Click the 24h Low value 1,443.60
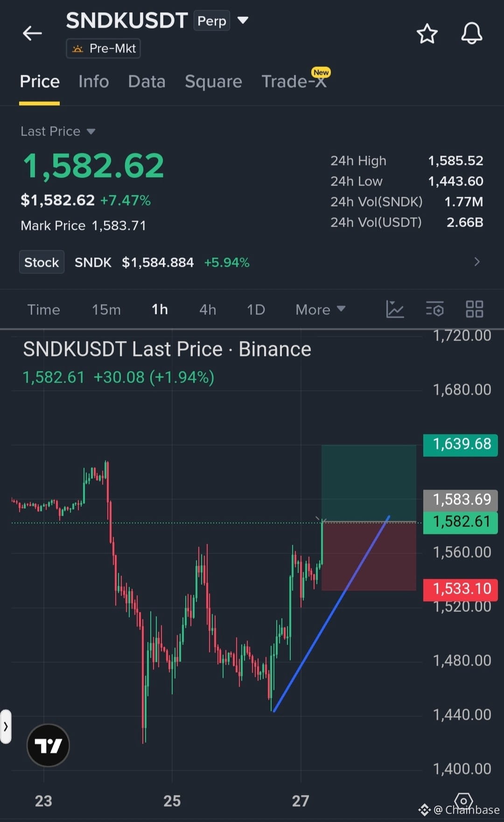The width and height of the screenshot is (504, 822). (x=455, y=181)
